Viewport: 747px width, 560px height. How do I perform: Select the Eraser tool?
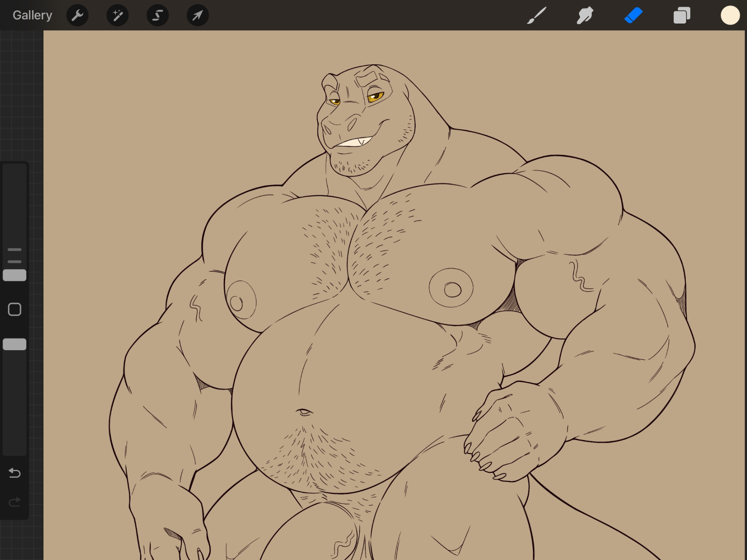point(633,15)
